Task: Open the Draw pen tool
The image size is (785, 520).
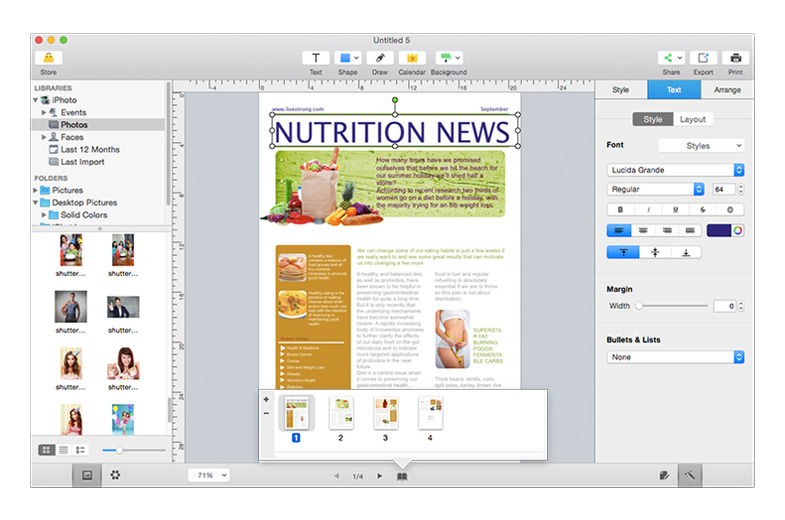Action: click(x=380, y=58)
